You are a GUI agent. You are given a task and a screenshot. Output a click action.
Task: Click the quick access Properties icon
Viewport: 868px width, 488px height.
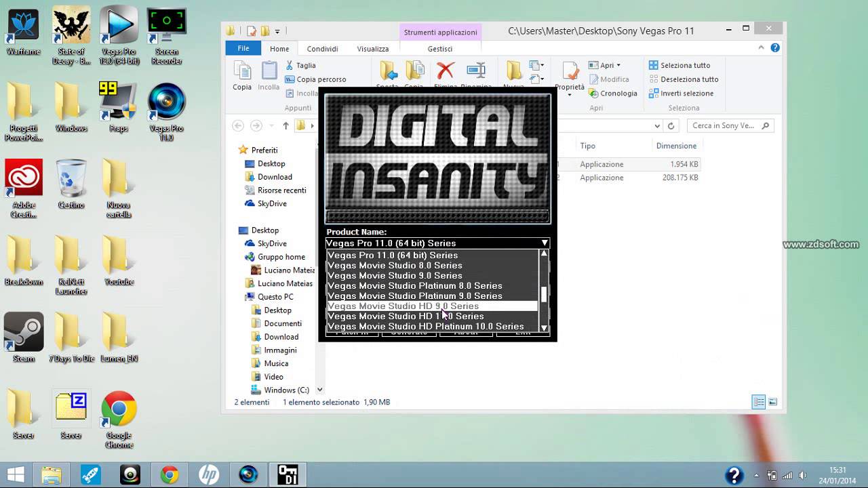tap(252, 30)
